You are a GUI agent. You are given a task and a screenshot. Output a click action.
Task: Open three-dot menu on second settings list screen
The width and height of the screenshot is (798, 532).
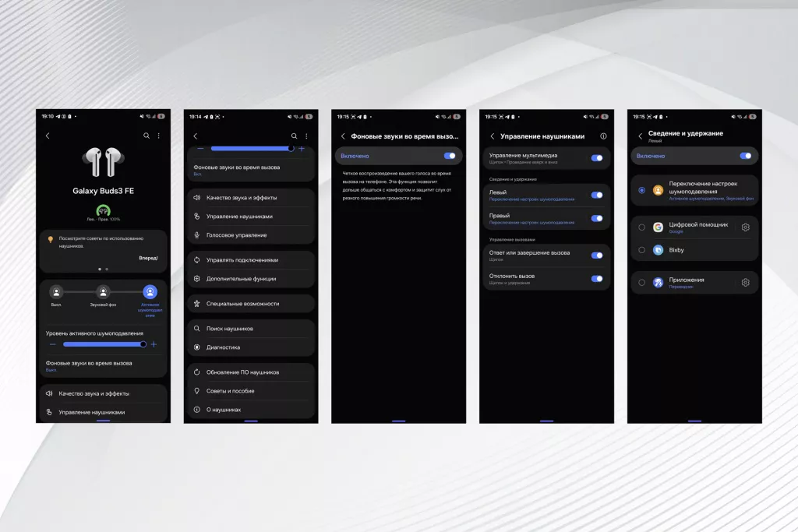pos(306,136)
